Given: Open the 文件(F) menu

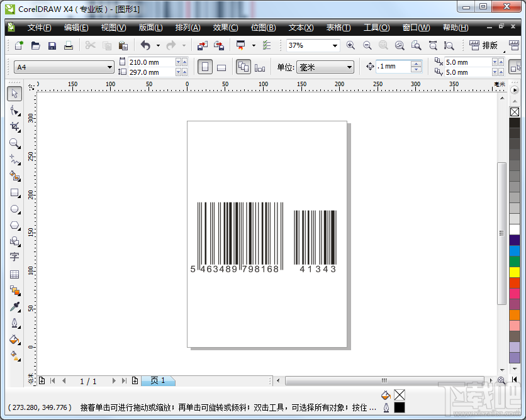Looking at the screenshot, I should [x=39, y=28].
